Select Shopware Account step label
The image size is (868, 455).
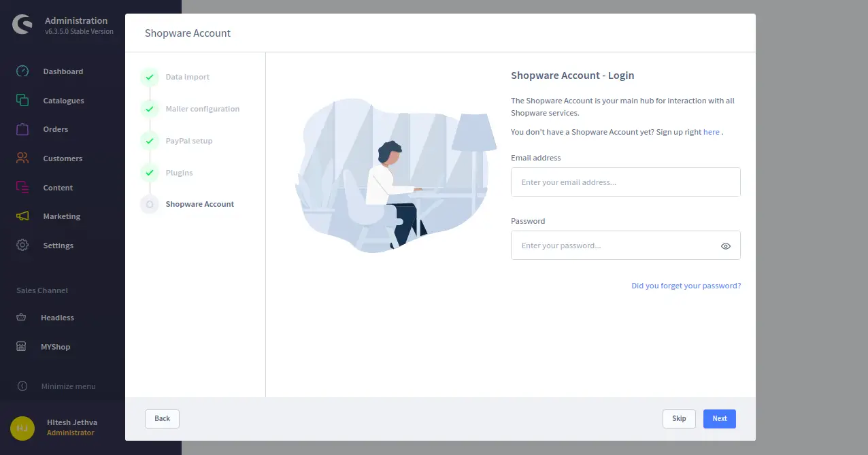point(200,204)
